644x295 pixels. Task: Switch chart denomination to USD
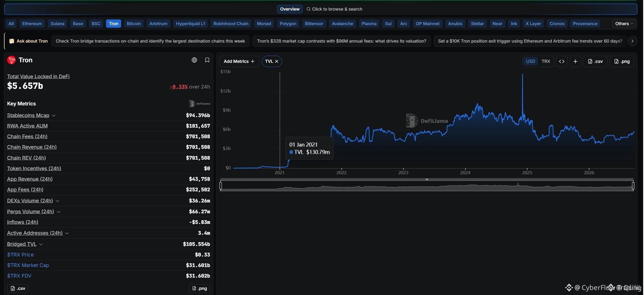click(531, 61)
